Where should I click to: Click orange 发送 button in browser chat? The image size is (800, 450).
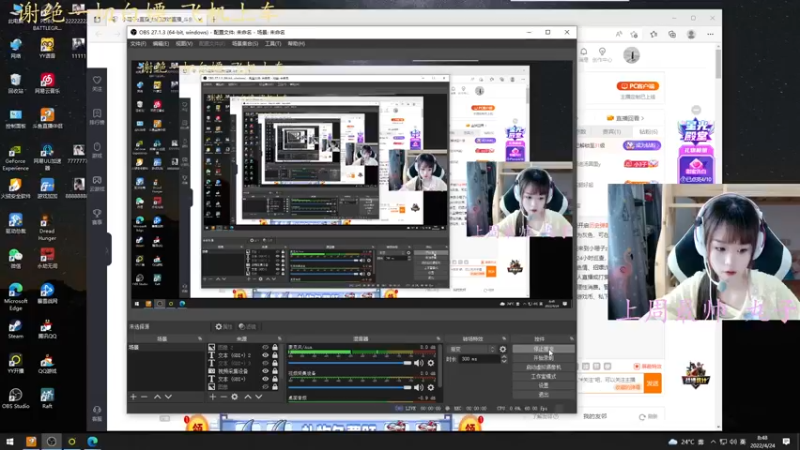click(653, 383)
